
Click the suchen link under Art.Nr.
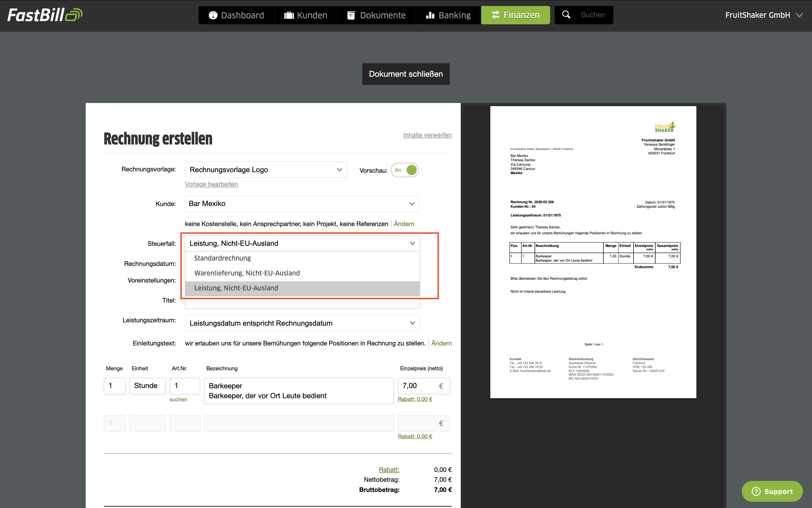(x=178, y=399)
